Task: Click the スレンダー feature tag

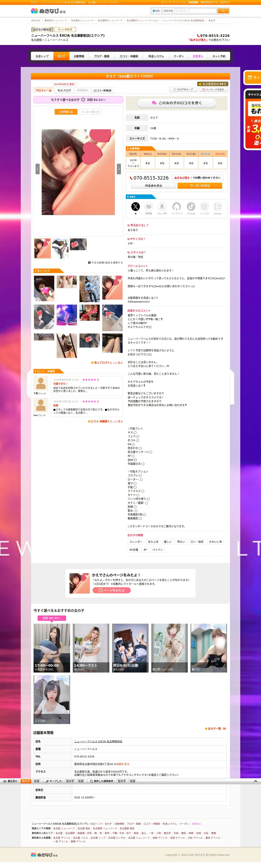Action: [x=136, y=542]
